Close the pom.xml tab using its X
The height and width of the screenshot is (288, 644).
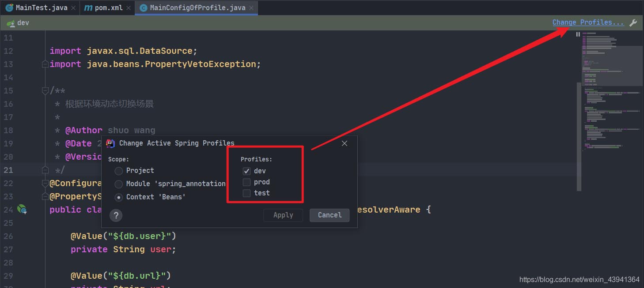tap(129, 8)
